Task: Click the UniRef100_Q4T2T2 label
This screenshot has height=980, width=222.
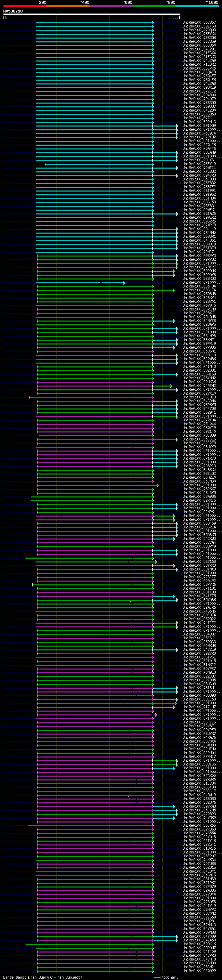Action: [199, 623]
